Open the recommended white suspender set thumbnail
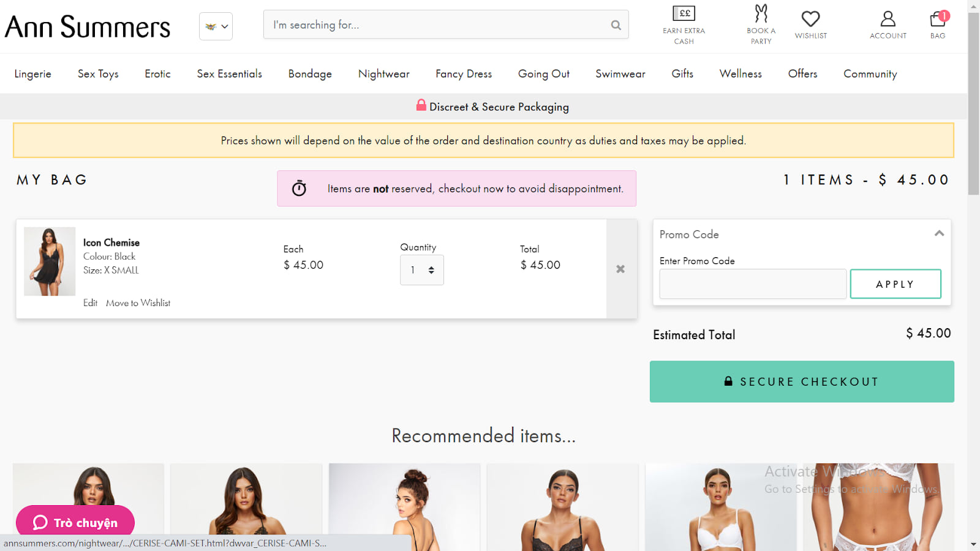Viewport: 980px width, 551px height. tap(878, 507)
